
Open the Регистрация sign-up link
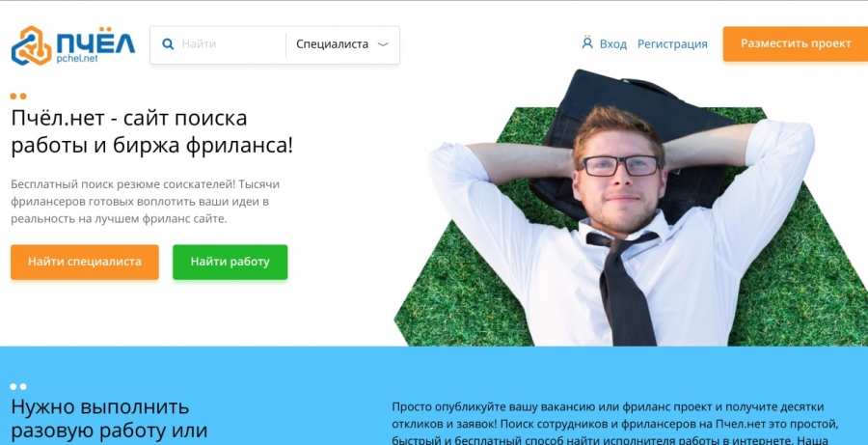point(672,44)
